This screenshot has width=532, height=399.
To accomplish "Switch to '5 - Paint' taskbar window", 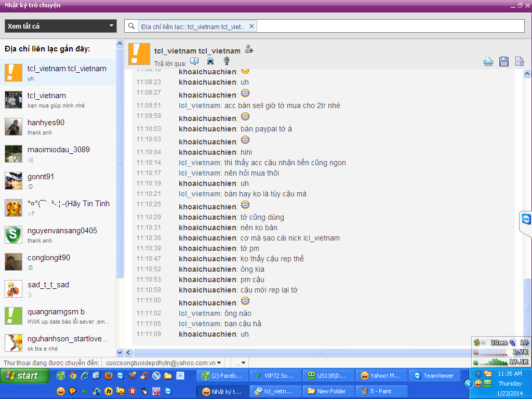I will click(381, 391).
